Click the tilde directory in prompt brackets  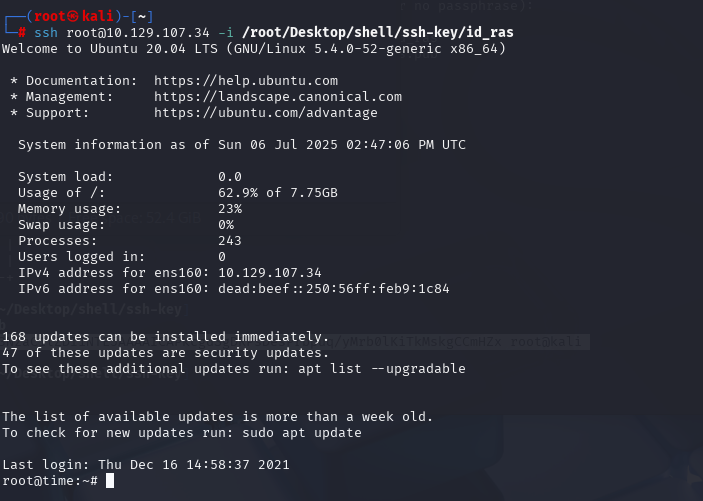[142, 17]
